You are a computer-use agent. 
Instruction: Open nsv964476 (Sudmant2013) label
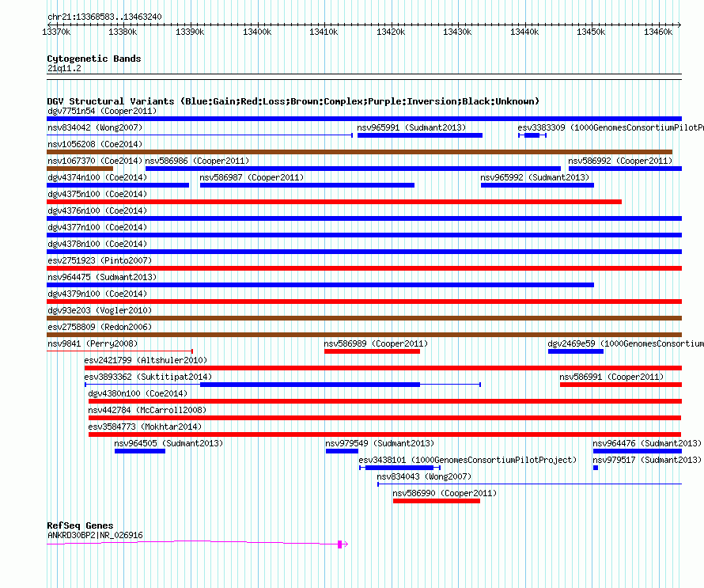point(647,443)
